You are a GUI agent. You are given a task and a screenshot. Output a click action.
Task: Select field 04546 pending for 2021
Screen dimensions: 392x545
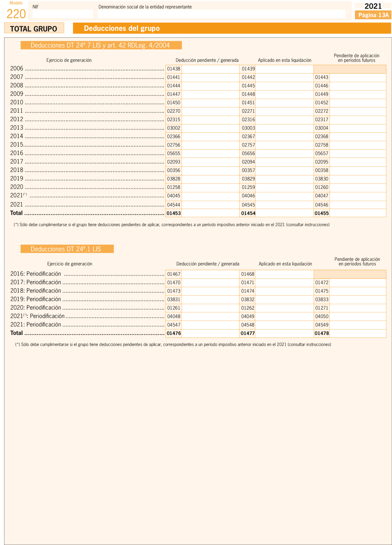tap(358, 205)
